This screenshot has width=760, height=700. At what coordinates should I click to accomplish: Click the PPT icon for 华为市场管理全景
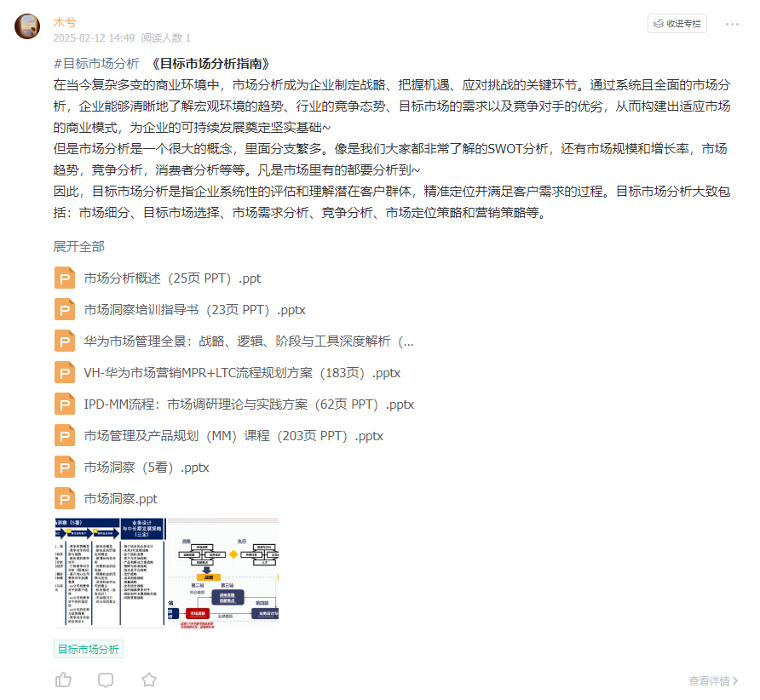(65, 341)
